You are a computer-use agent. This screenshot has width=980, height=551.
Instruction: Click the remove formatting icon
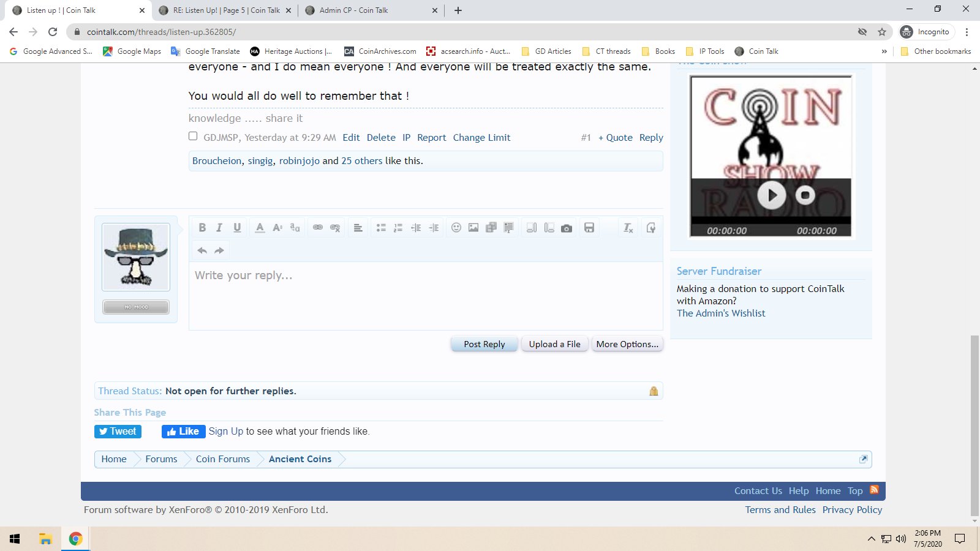point(628,228)
